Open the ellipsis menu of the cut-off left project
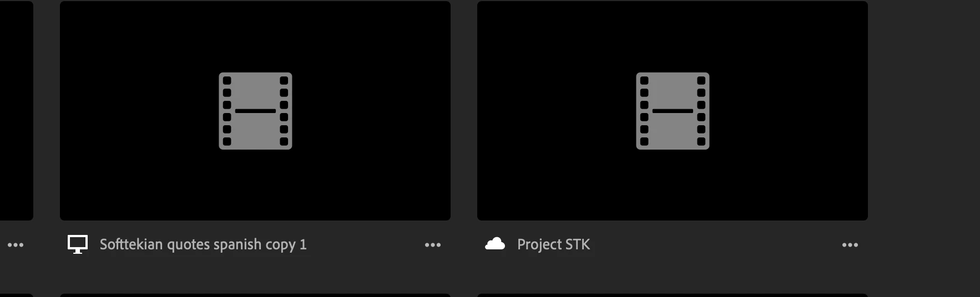 click(16, 245)
